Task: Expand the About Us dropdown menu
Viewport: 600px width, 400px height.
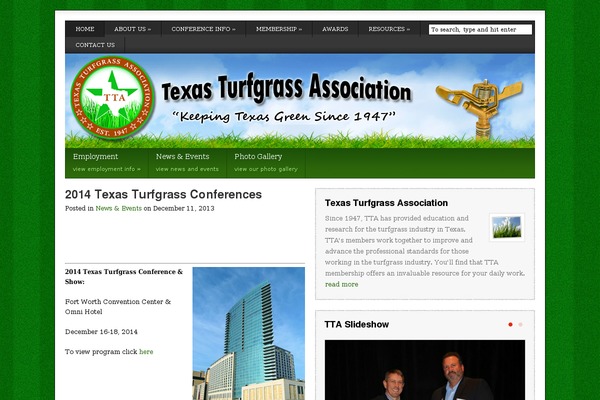Action: [x=132, y=29]
